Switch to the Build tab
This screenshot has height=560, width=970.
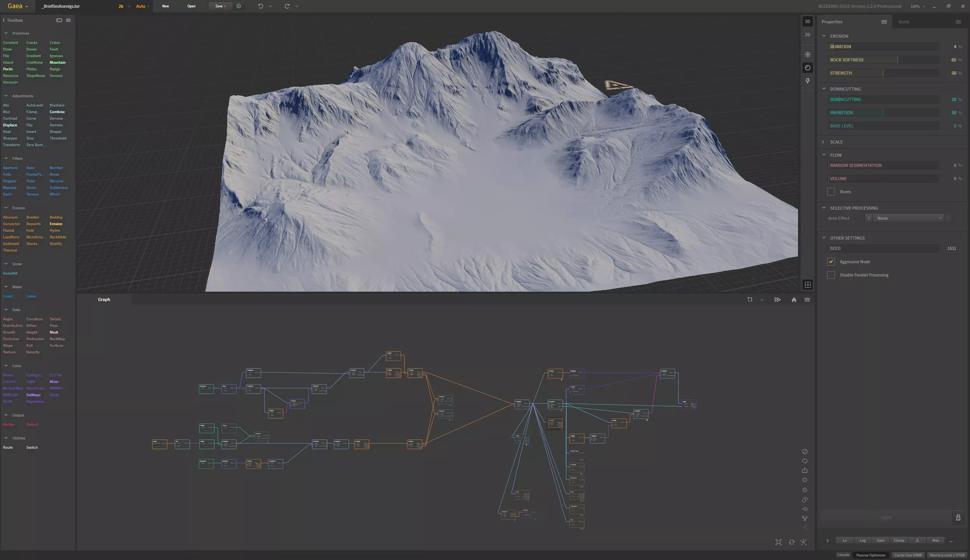click(903, 22)
